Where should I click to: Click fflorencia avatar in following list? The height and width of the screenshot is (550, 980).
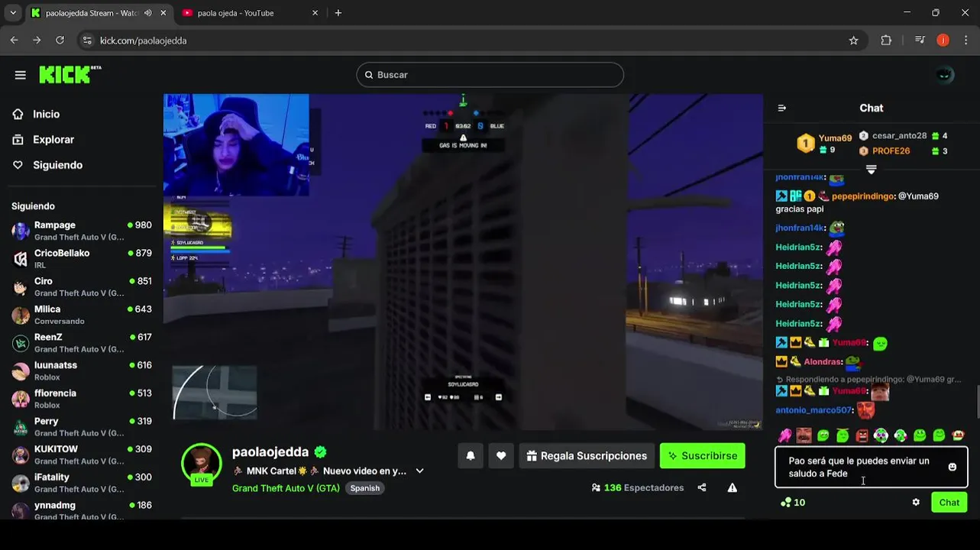click(21, 399)
